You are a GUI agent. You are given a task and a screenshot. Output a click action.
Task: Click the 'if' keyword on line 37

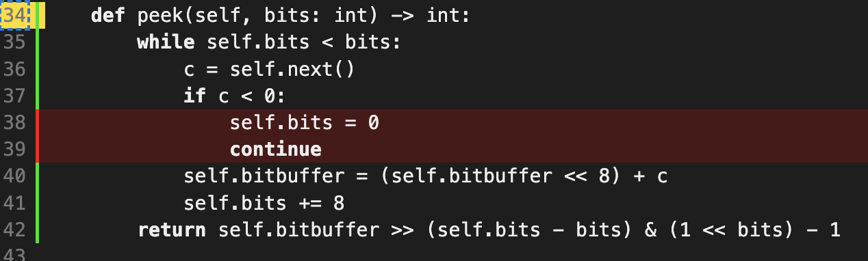click(195, 96)
